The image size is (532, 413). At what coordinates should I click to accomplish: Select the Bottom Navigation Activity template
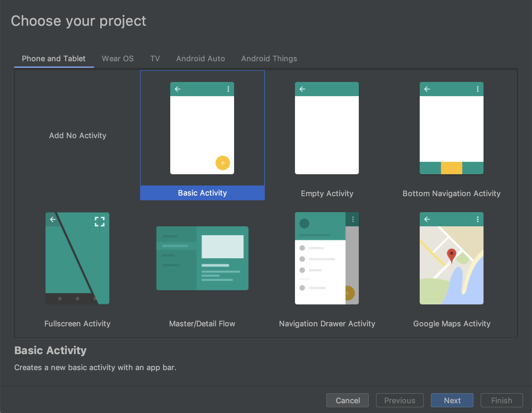[451, 128]
